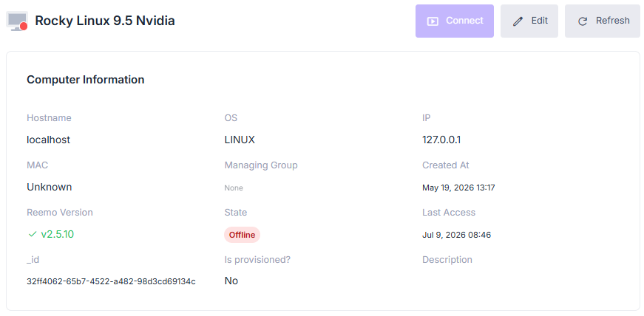Click the Reemo Version label
644x316 pixels.
[60, 213]
